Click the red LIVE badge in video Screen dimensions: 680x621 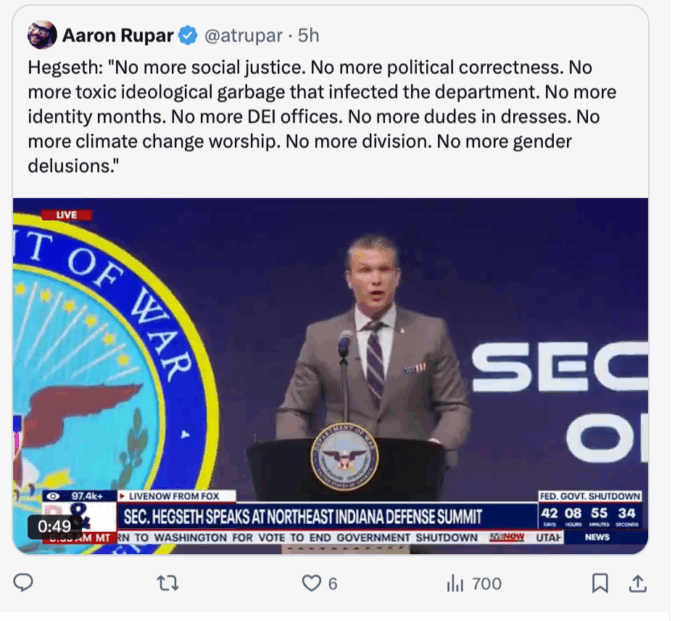tap(67, 215)
